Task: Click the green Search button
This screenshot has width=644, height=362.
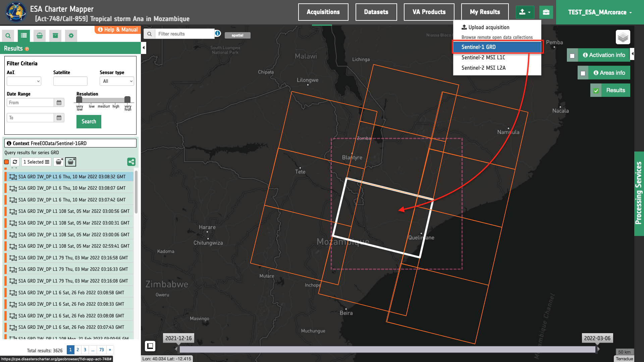Action: coord(89,122)
